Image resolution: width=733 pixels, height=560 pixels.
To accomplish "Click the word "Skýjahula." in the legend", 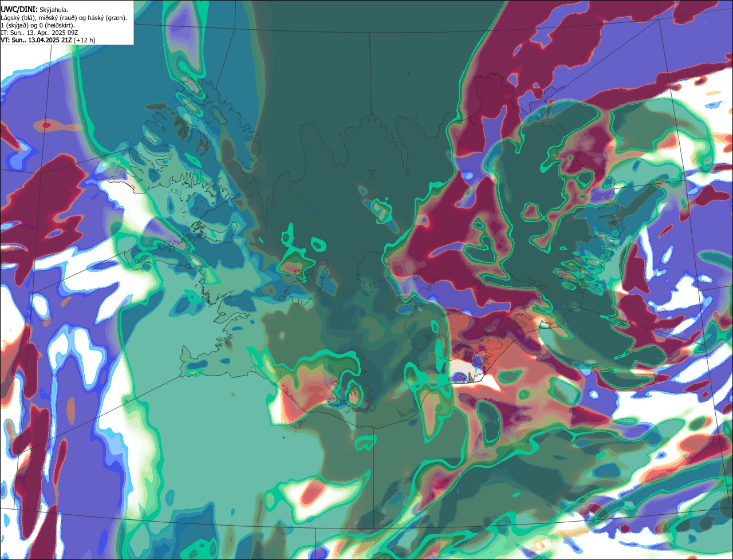I will coord(54,10).
